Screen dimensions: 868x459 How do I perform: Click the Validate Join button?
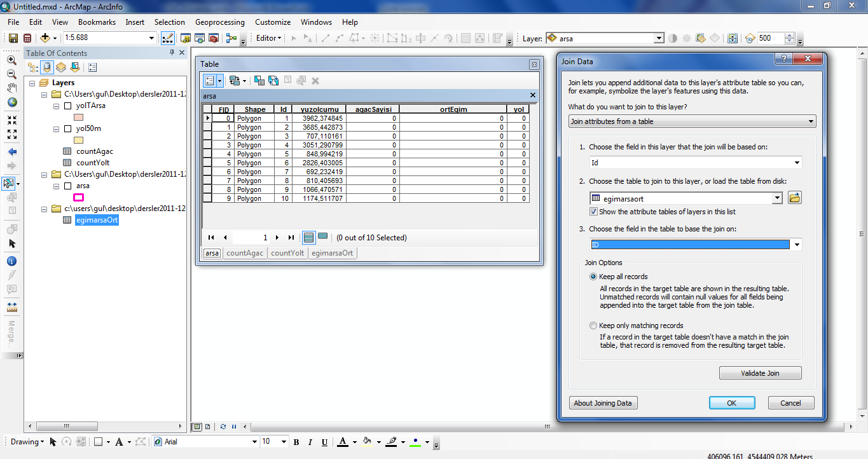click(x=761, y=373)
